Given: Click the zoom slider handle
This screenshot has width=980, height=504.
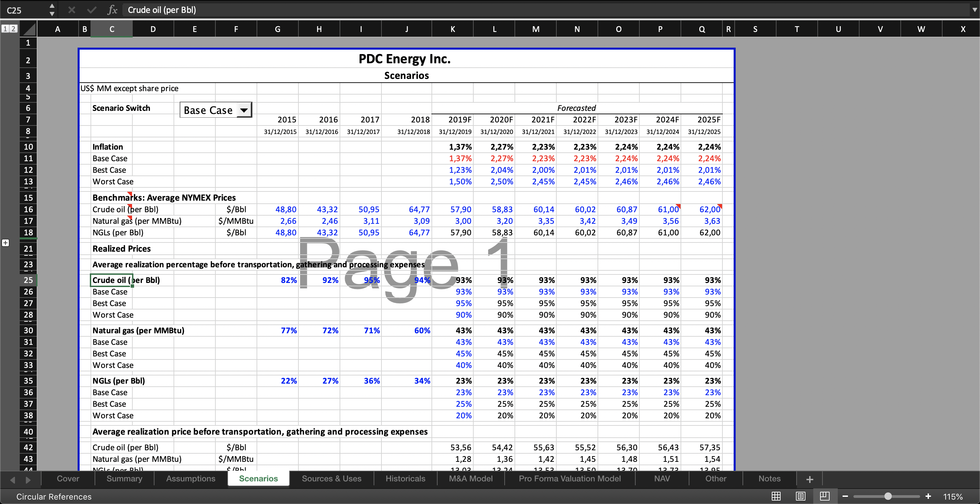Looking at the screenshot, I should pyautogui.click(x=888, y=496).
